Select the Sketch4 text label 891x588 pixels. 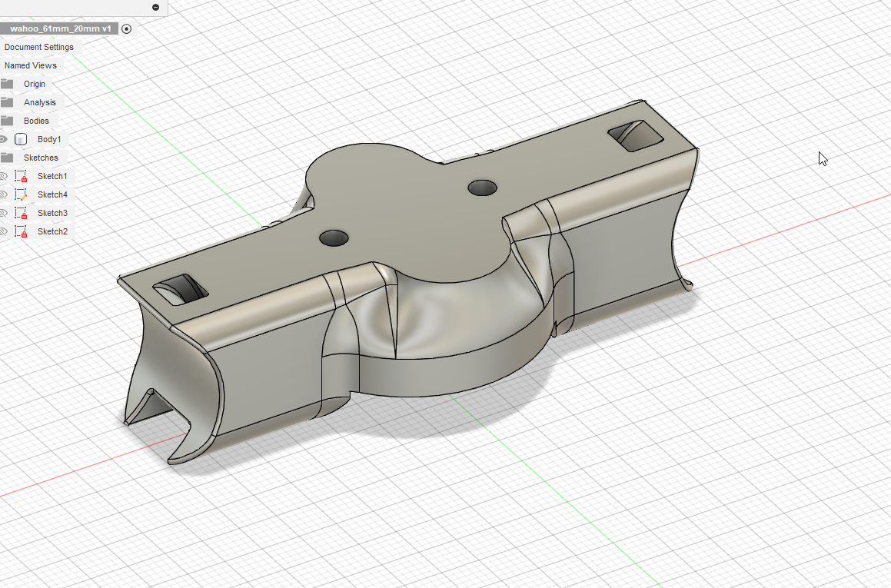[x=52, y=195]
